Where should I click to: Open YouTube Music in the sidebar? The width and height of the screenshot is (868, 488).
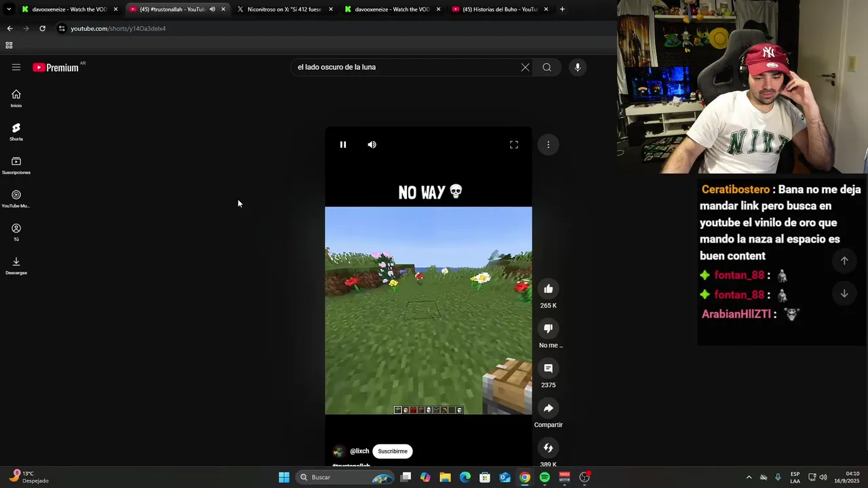[x=16, y=199]
